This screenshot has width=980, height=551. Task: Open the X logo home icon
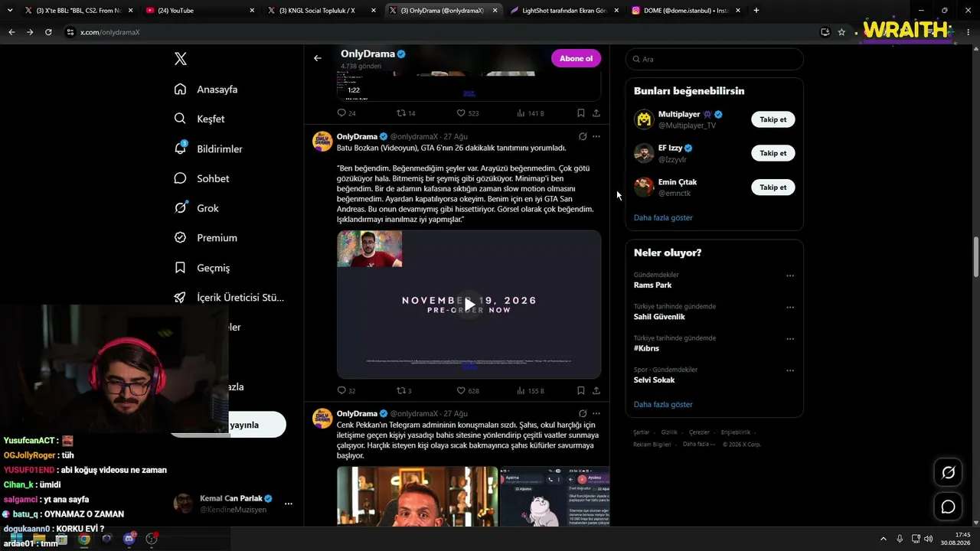point(180,59)
